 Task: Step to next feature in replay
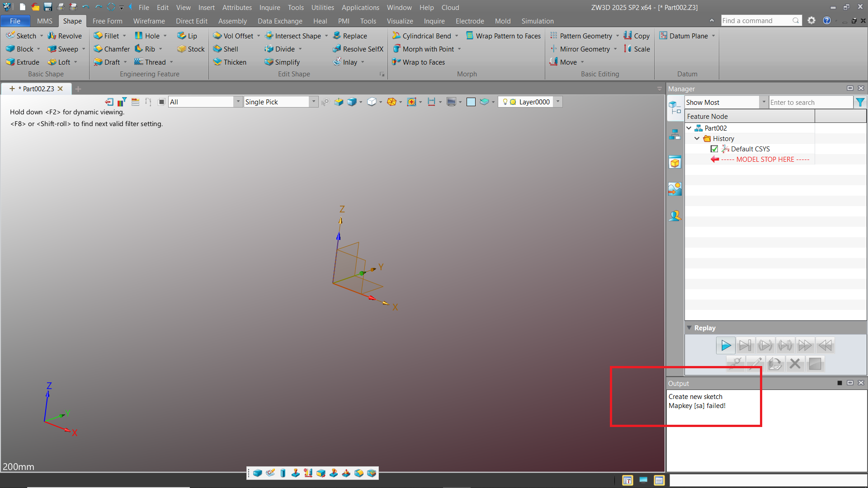pyautogui.click(x=745, y=346)
